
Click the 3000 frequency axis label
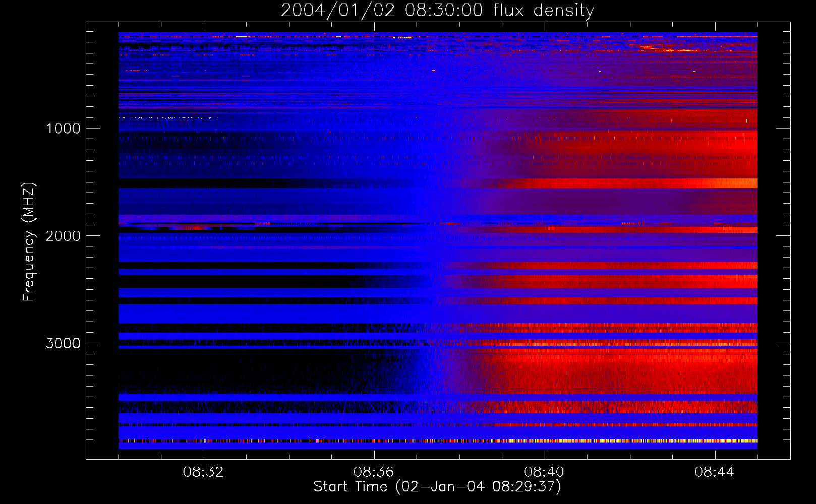63,343
